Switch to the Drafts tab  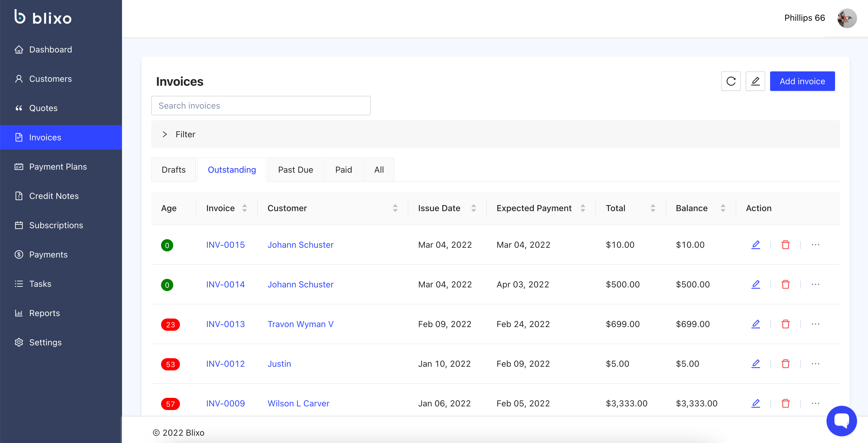(174, 170)
